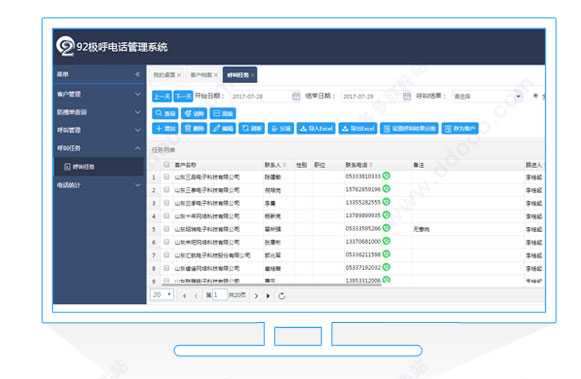The image size is (581, 379).
Task: Click the page number input box
Action: 219,295
